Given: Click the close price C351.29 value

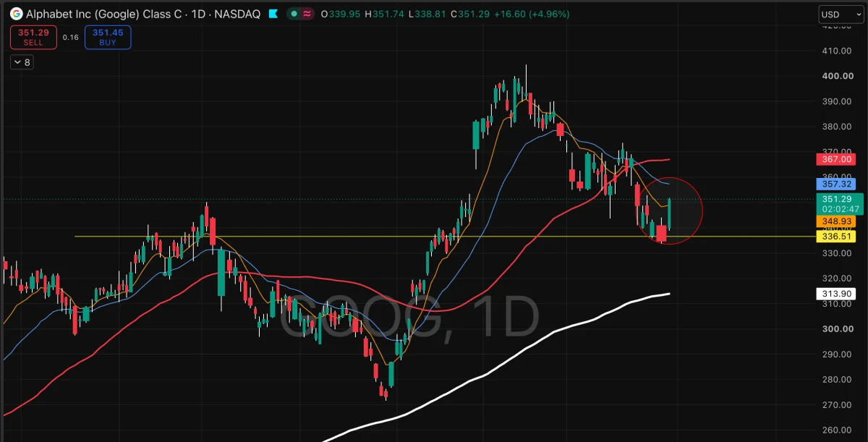Looking at the screenshot, I should [469, 14].
